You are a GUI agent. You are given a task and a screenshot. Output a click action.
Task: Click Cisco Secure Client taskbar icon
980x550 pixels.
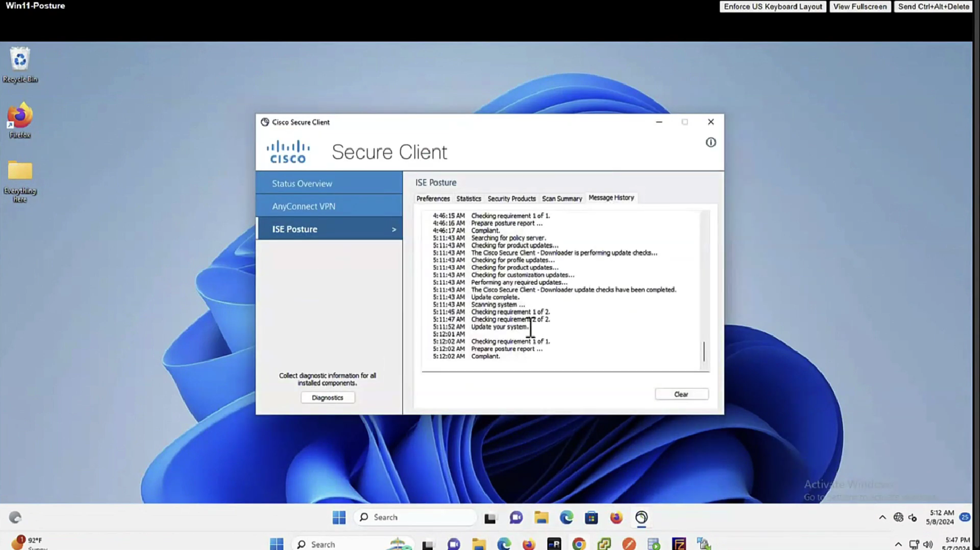(641, 517)
